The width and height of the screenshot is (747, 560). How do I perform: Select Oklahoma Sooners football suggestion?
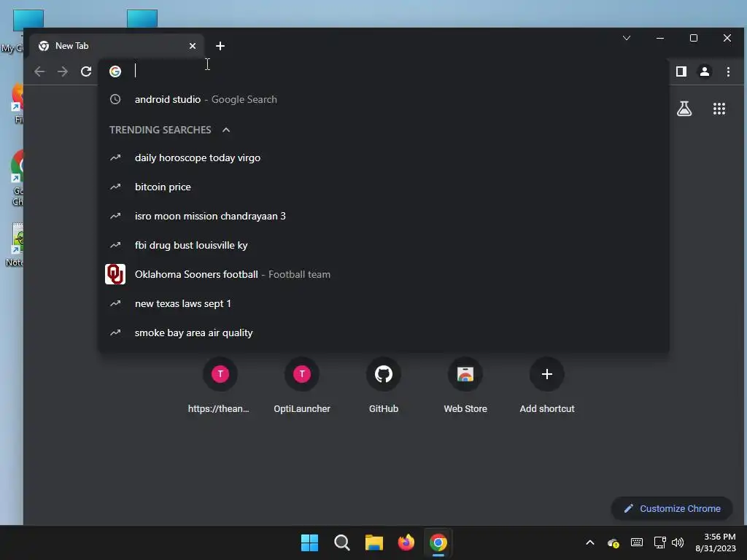pyautogui.click(x=384, y=274)
